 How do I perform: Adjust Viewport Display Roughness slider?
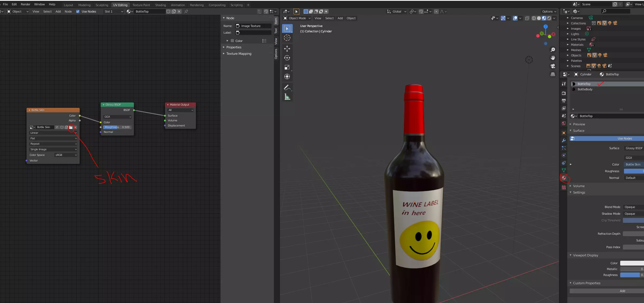tap(632, 275)
